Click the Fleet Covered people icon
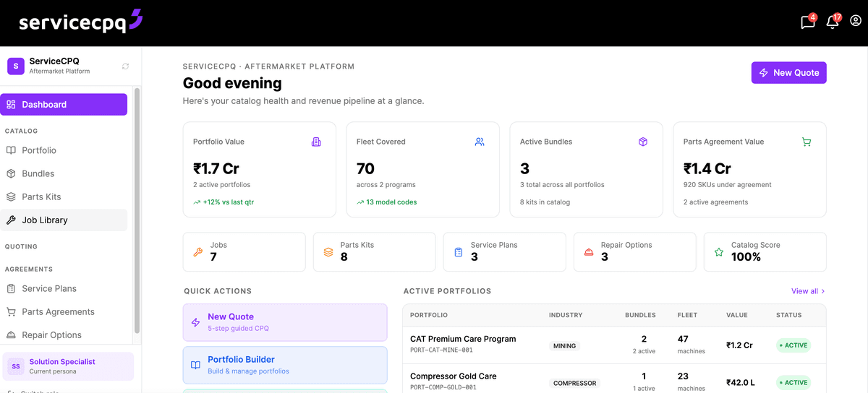This screenshot has width=868, height=393. click(x=480, y=142)
